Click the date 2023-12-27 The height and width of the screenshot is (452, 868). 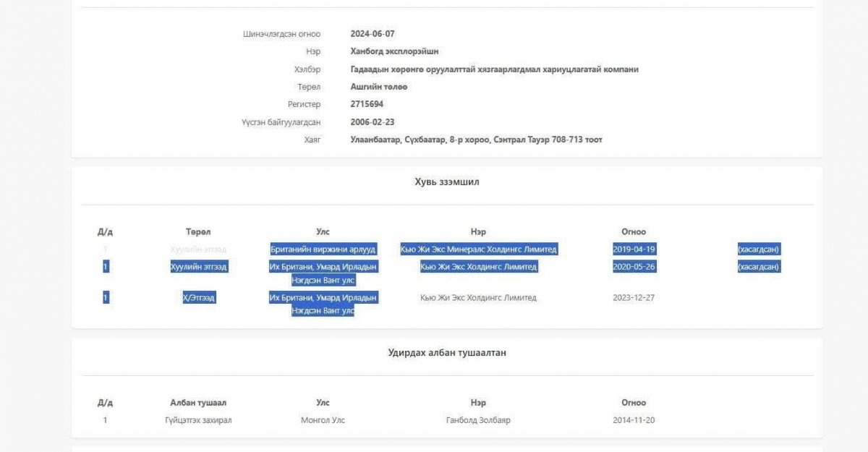[634, 298]
